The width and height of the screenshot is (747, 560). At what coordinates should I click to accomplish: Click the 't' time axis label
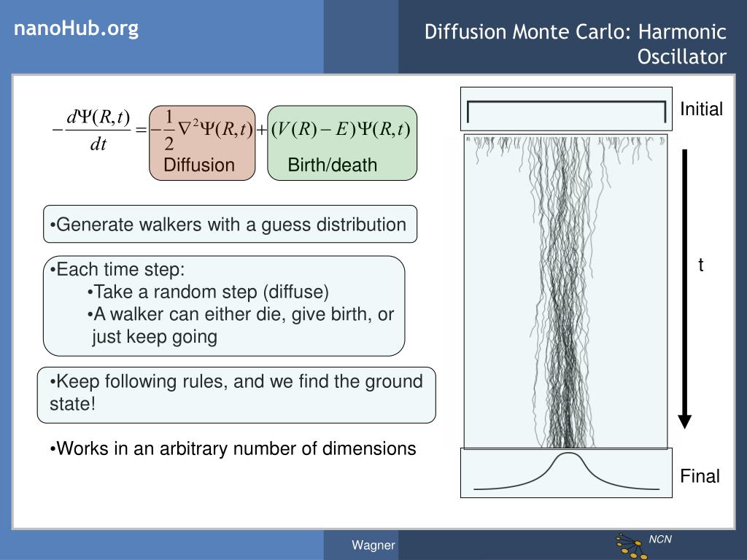[700, 265]
